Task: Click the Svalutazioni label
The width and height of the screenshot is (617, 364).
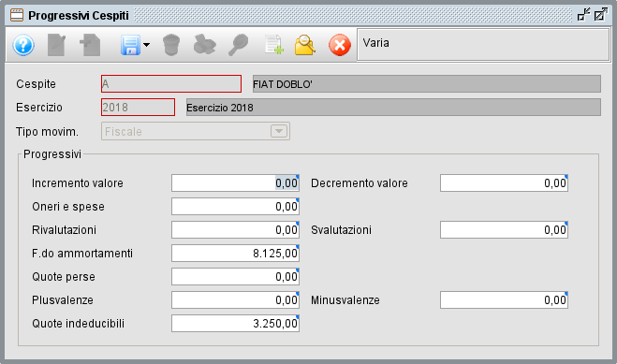Action: click(x=341, y=230)
